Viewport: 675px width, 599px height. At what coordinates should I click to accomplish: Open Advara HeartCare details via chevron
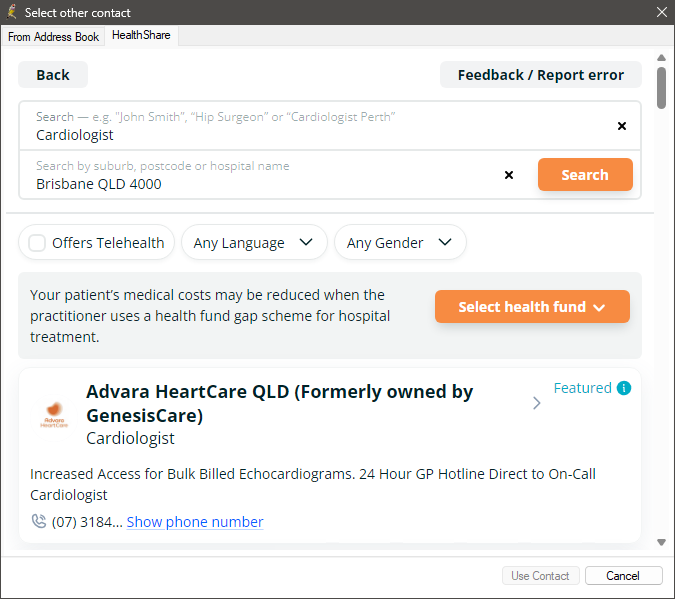(536, 403)
